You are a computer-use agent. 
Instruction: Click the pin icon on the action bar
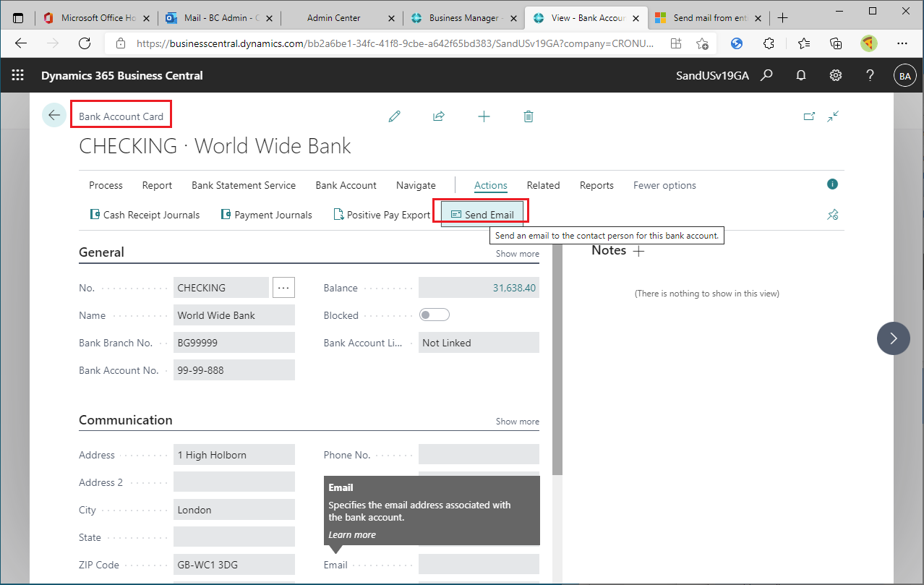[832, 215]
